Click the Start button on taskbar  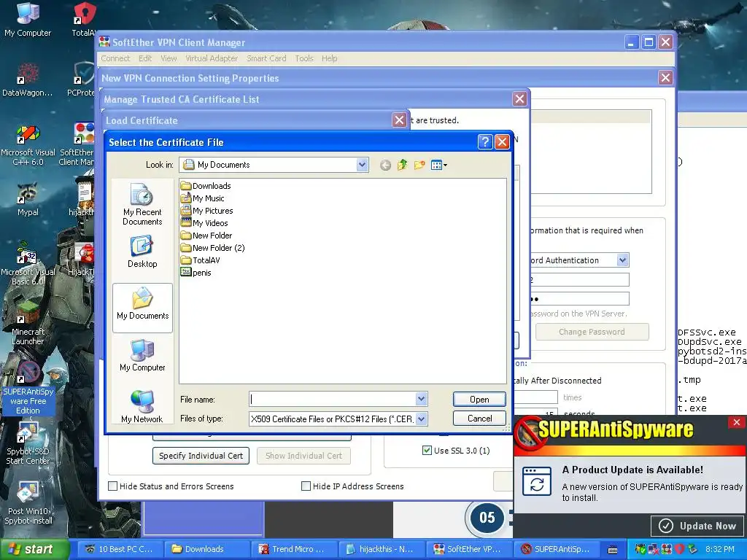coord(34,549)
